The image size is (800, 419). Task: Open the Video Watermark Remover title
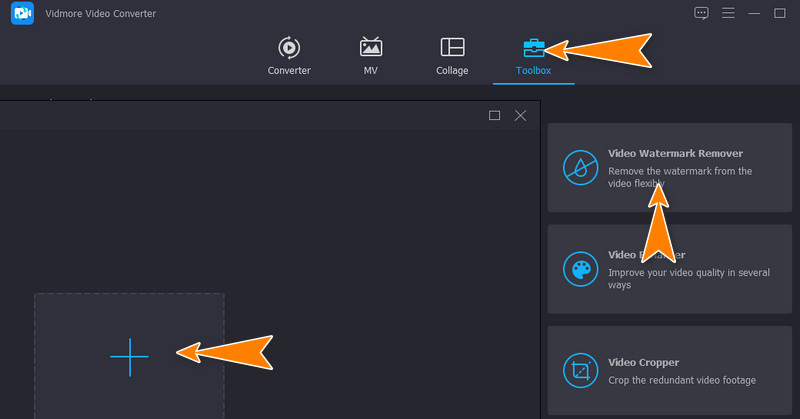point(676,154)
